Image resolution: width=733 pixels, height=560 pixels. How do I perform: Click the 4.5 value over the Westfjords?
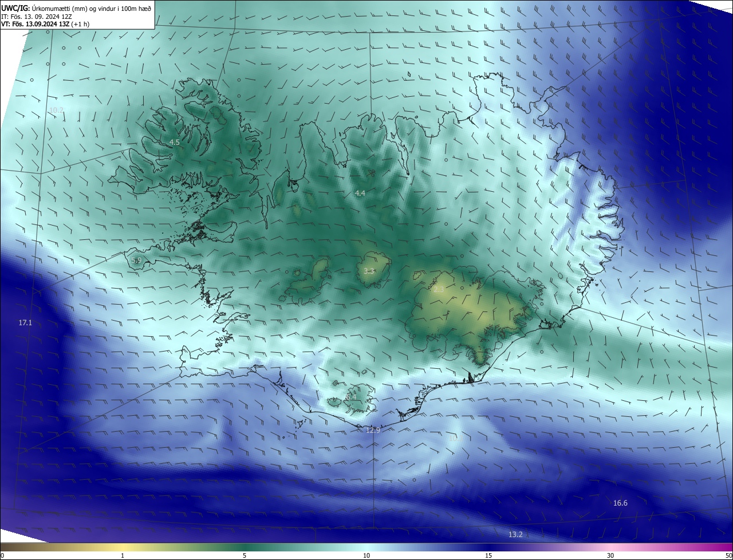(x=175, y=142)
